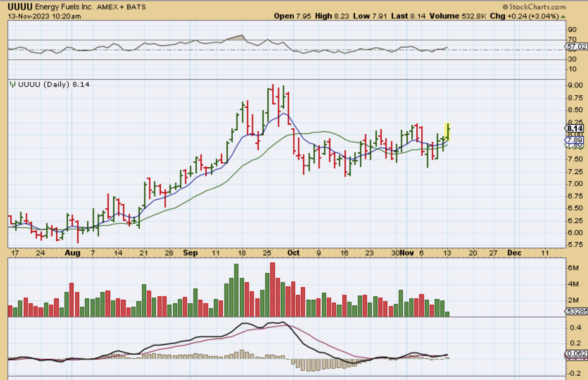Viewport: 588px width, 380px height.
Task: Click the yellow highlighted latest price bar
Action: click(x=447, y=132)
